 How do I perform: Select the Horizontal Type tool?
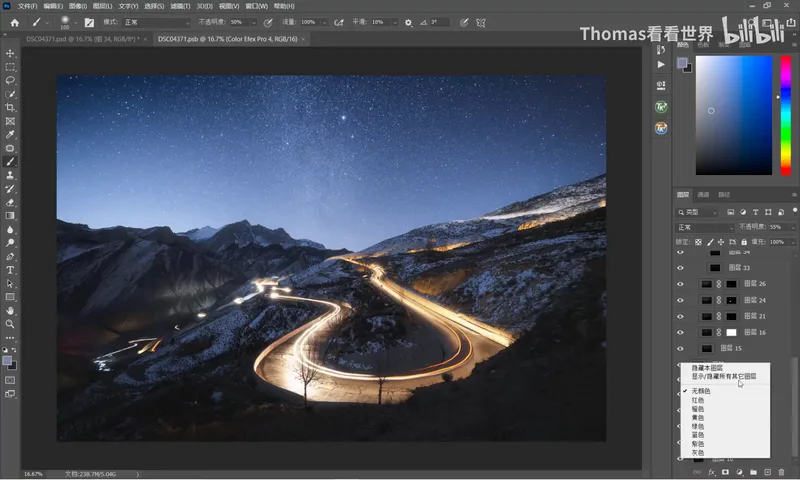point(10,270)
